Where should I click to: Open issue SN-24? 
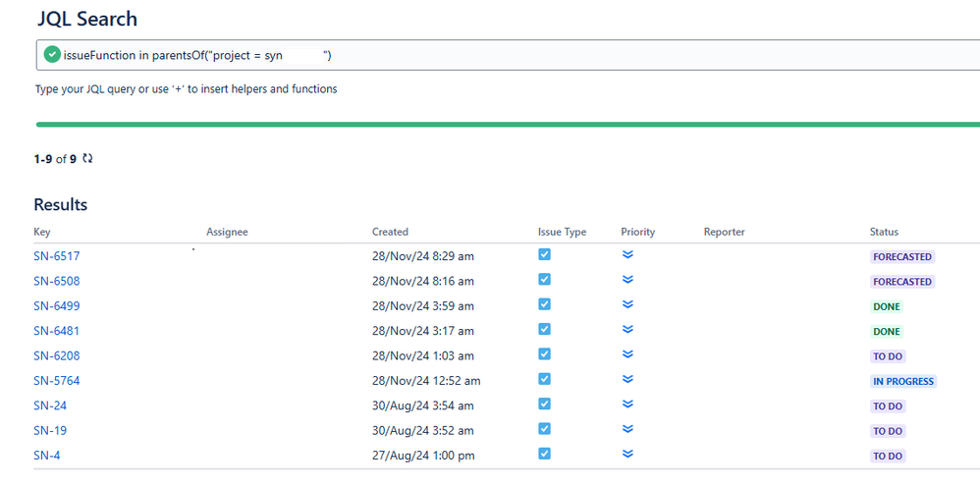point(50,406)
